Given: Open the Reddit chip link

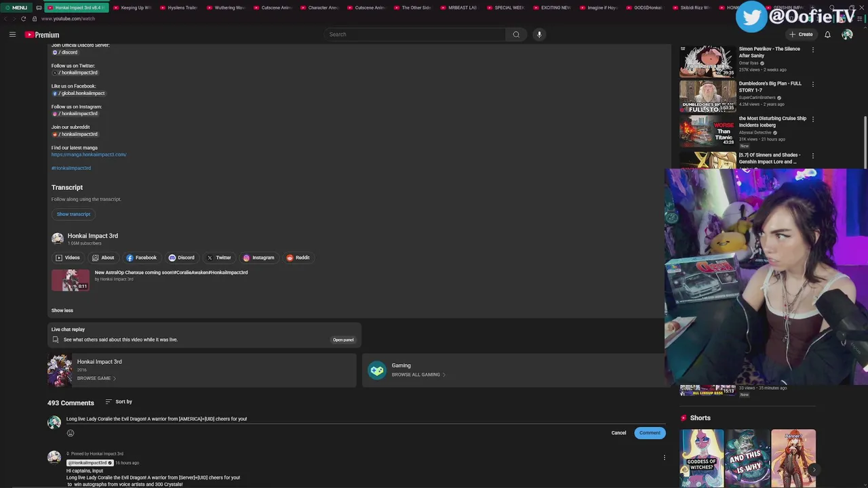Looking at the screenshot, I should (298, 258).
